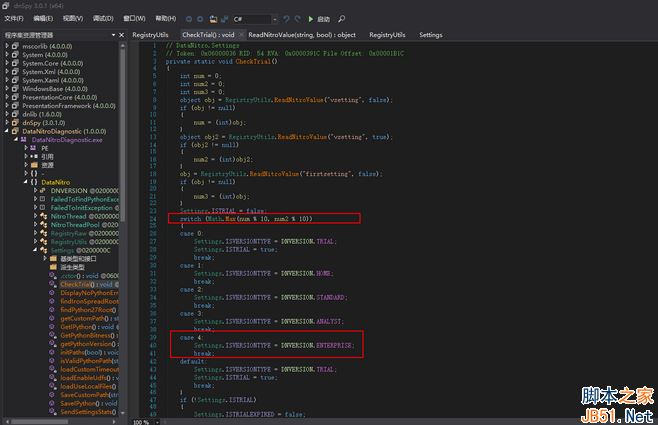The height and width of the screenshot is (425, 658).
Task: Navigate forward with the toolbar forward arrow
Action: [x=200, y=19]
